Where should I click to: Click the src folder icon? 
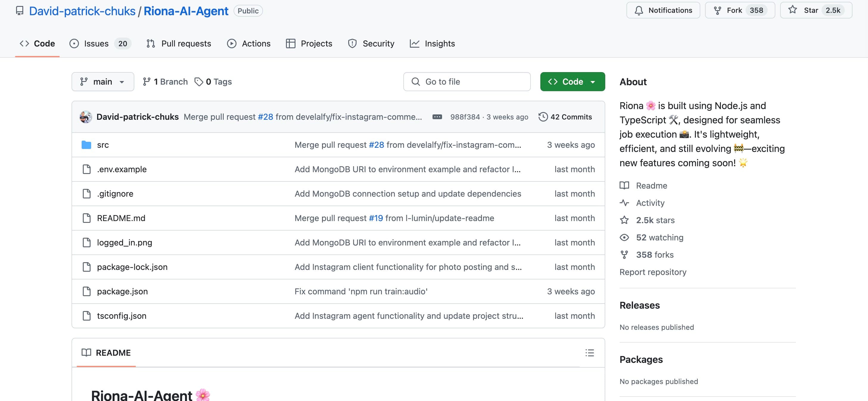(x=86, y=145)
